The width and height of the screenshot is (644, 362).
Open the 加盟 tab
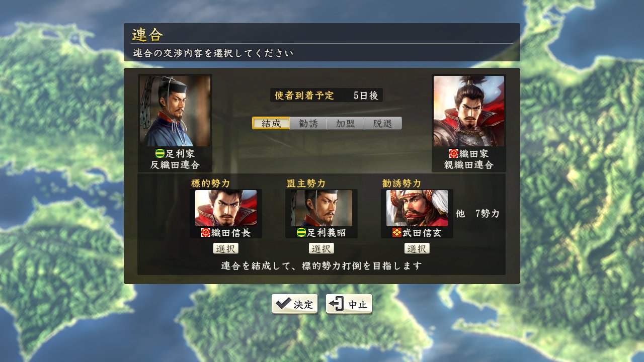345,123
